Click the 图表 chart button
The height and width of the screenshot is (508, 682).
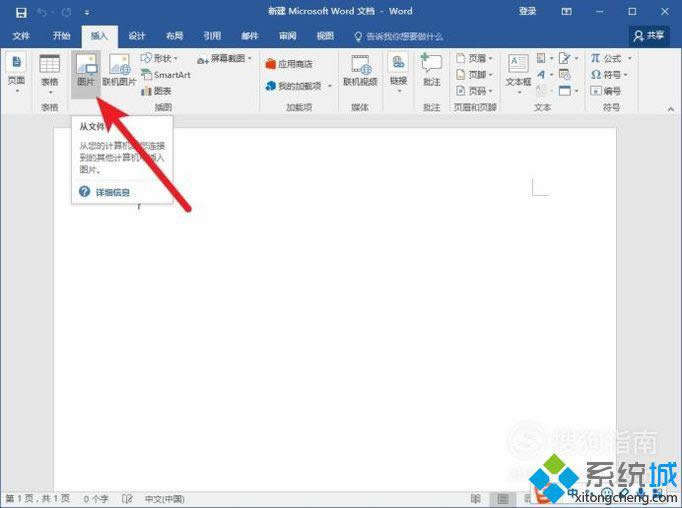156,91
